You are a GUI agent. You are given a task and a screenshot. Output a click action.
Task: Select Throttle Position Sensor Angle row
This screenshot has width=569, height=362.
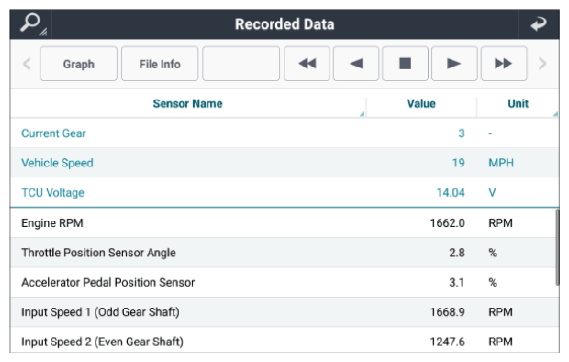point(283,252)
